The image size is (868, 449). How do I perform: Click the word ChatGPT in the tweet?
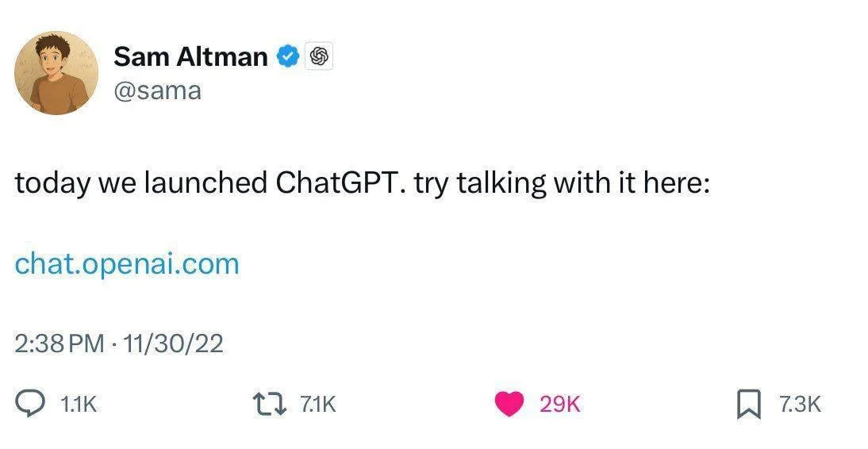(x=341, y=183)
